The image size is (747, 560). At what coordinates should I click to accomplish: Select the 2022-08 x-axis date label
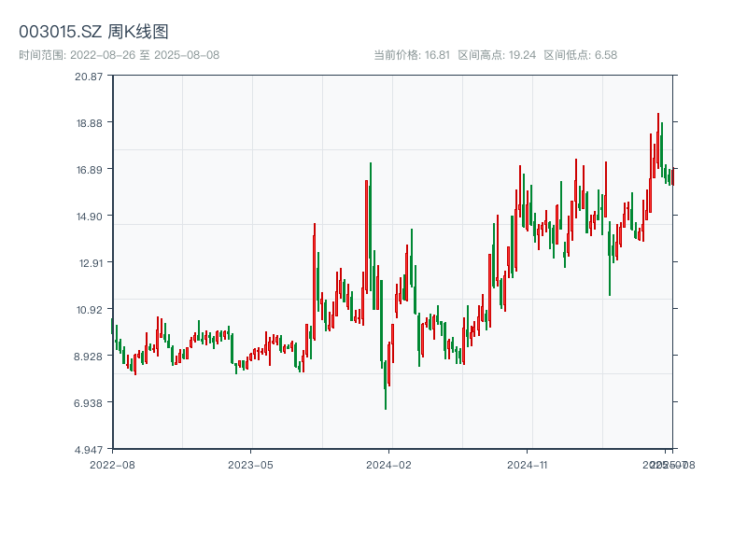[x=112, y=464]
